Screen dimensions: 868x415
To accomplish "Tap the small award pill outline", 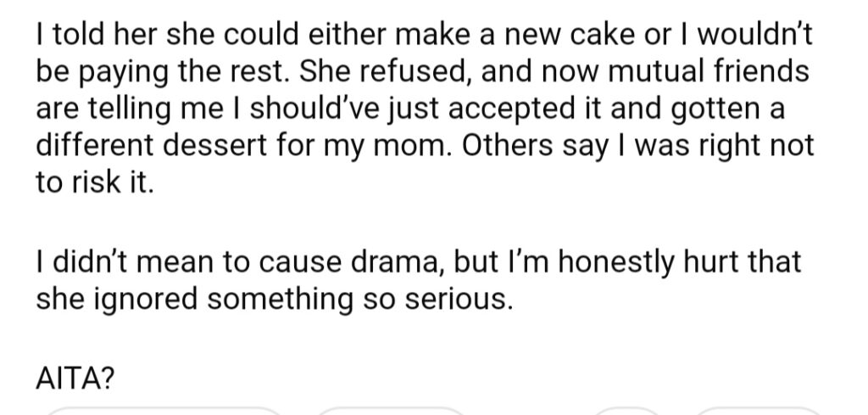I will (626, 411).
